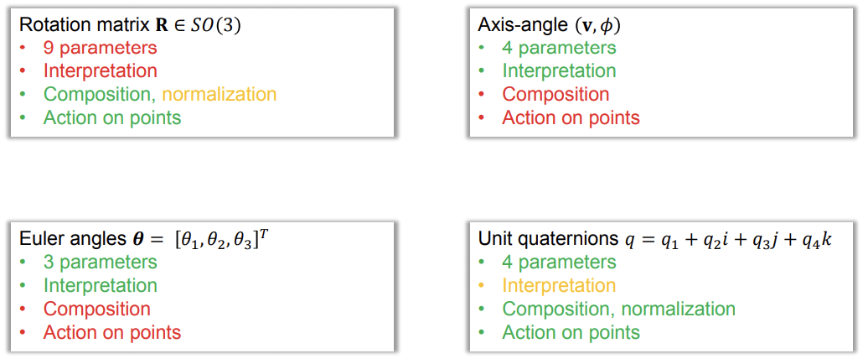The image size is (868, 364).
Task: Click green 'Action on points' in Unit quaternions box
Action: coord(571,332)
